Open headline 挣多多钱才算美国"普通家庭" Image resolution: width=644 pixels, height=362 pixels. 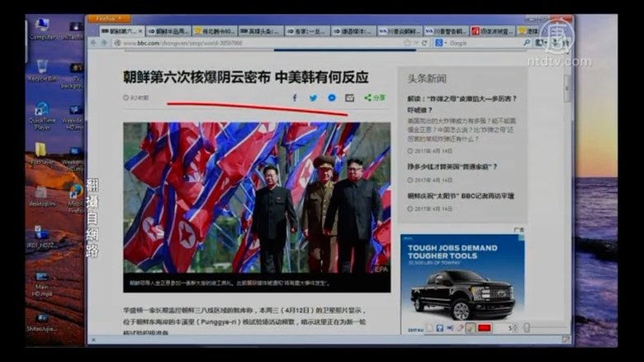click(x=451, y=166)
